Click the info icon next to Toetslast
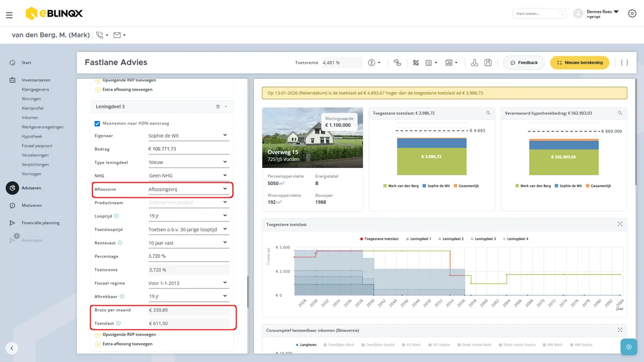Screen dimensions: 644x362 click(x=118, y=323)
